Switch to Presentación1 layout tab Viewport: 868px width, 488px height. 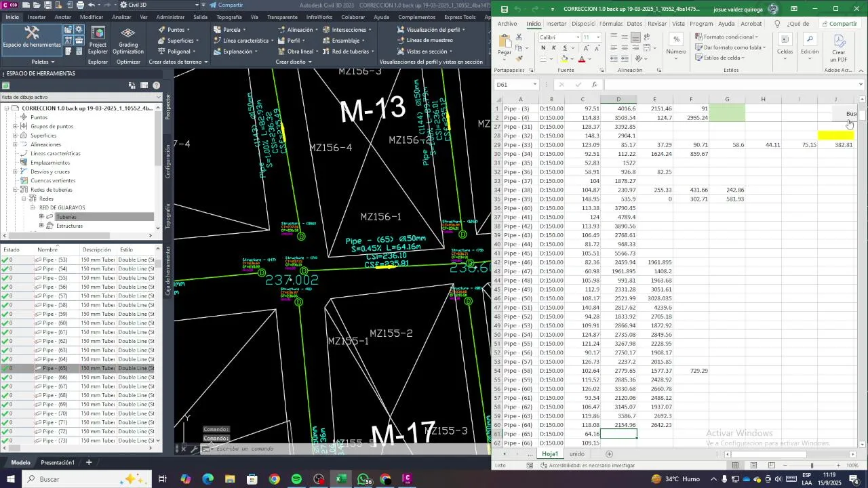58,463
